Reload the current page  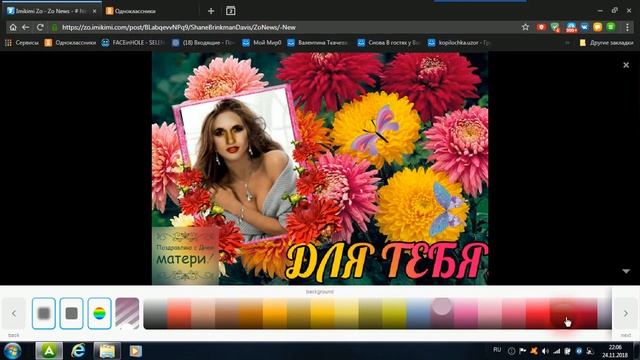click(x=40, y=27)
